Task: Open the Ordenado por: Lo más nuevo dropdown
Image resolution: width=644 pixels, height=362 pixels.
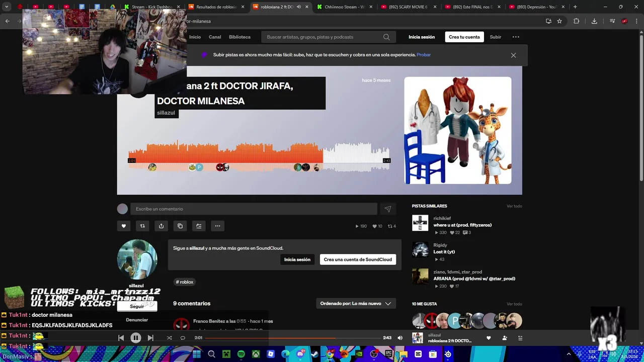Action: click(356, 304)
